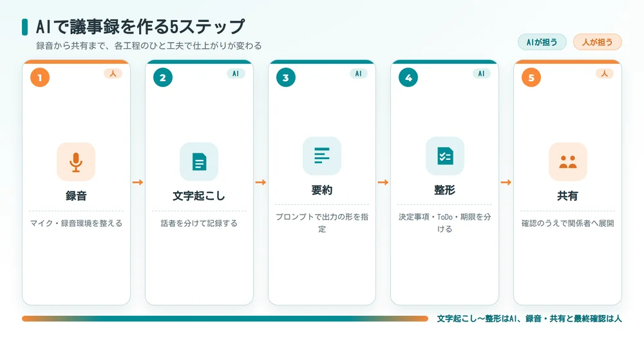Viewport: 644px width, 337px height.
Task: Click the 整形 card heading
Action: 445,190
